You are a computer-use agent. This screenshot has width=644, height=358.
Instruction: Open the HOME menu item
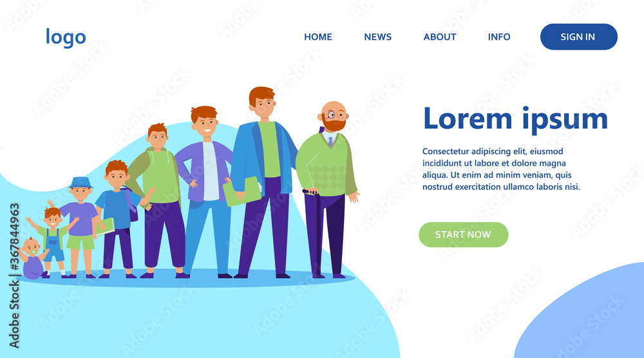(318, 37)
